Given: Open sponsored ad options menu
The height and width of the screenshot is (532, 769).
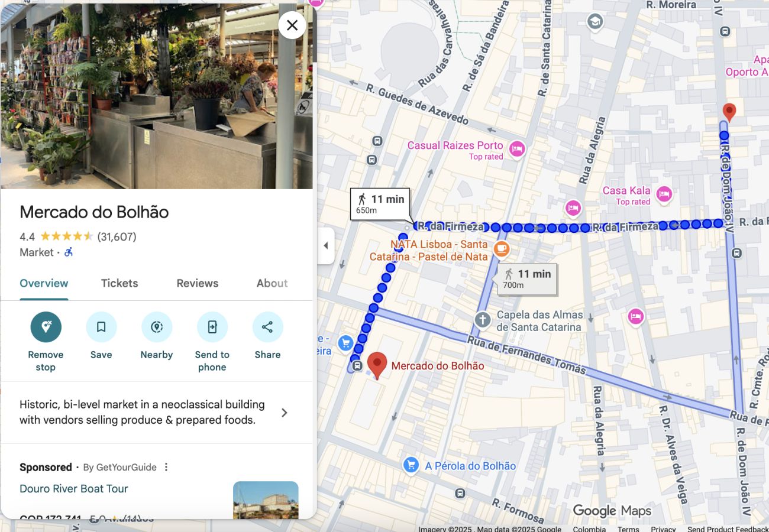Looking at the screenshot, I should [166, 467].
